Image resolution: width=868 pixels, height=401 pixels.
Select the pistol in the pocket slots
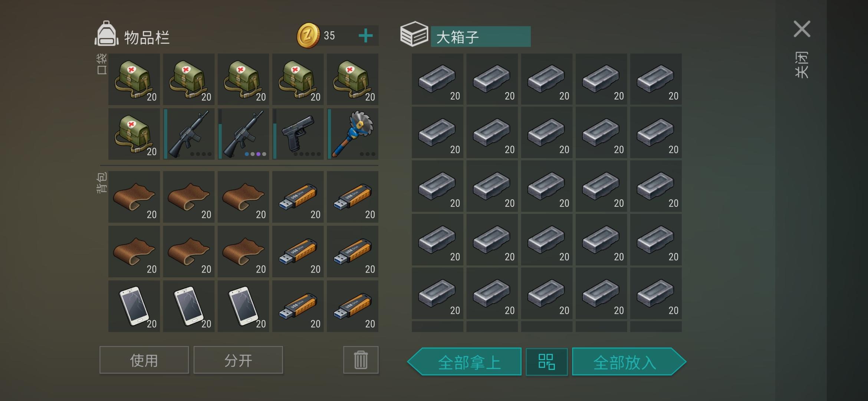298,134
